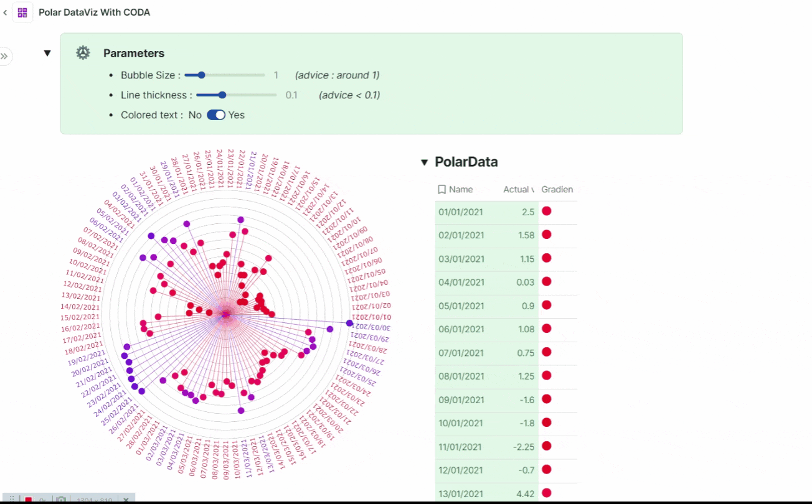Toggle the Colored text switch
The height and width of the screenshot is (504, 812).
215,115
